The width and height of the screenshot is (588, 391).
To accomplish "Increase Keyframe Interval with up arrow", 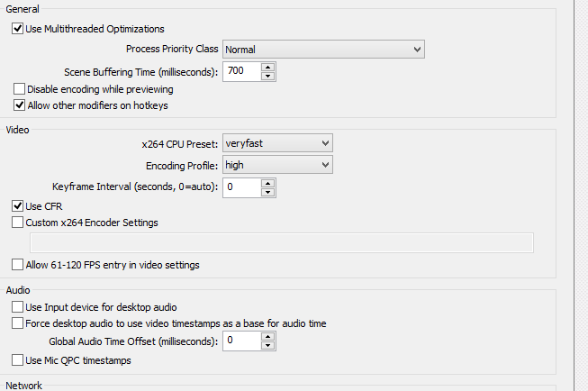I will (267, 184).
